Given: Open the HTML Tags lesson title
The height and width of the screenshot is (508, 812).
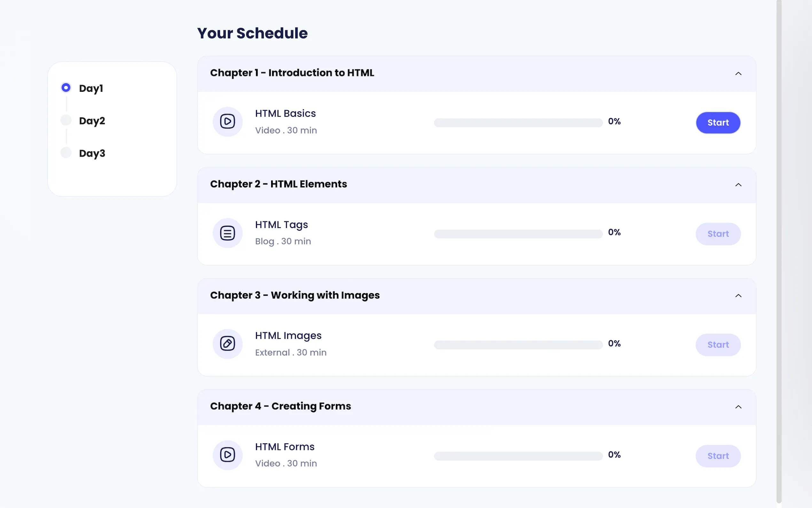Looking at the screenshot, I should [x=281, y=225].
